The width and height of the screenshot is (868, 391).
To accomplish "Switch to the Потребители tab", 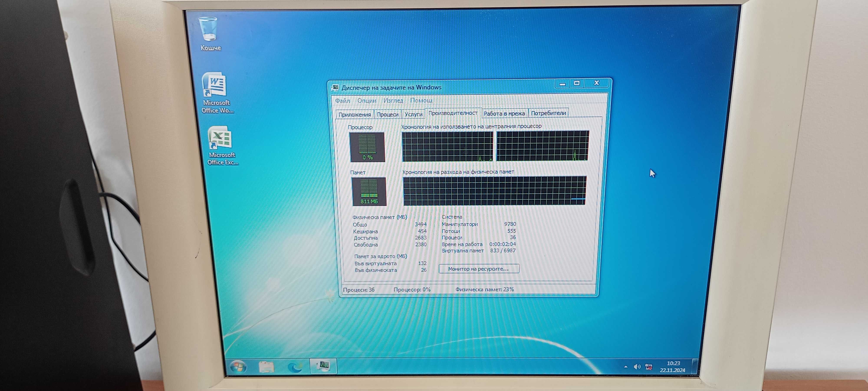I will tap(548, 113).
